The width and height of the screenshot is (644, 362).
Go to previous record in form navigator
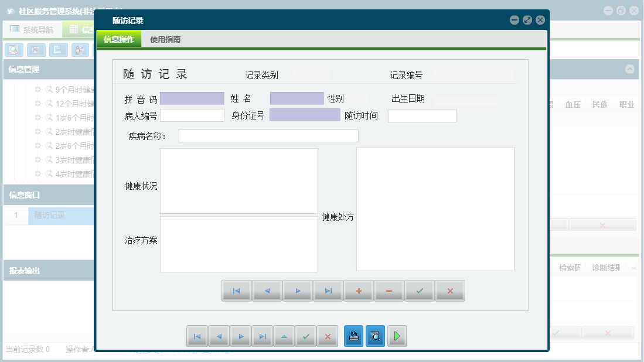pos(267,291)
